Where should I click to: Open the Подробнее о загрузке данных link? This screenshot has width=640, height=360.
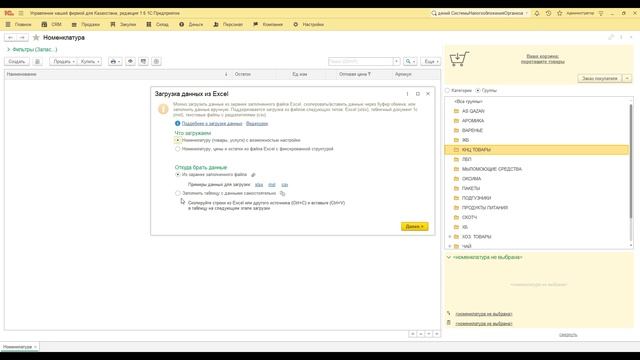pyautogui.click(x=212, y=124)
